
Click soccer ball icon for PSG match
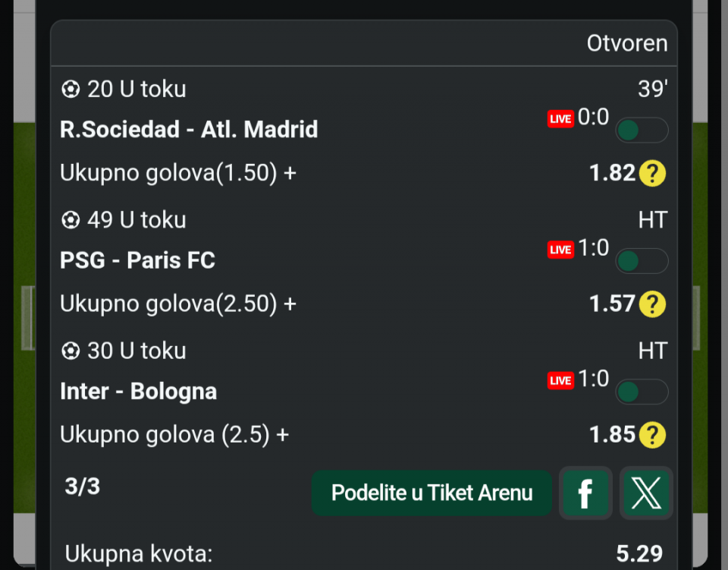pyautogui.click(x=71, y=220)
